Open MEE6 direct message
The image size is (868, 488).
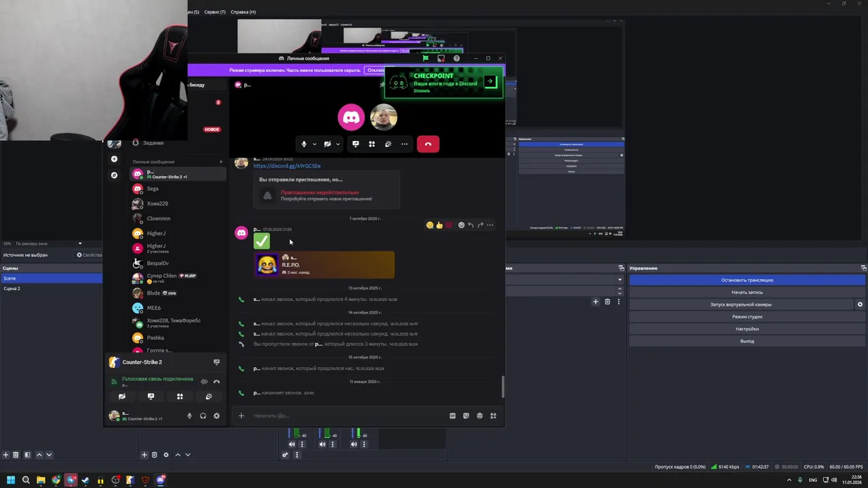pyautogui.click(x=178, y=308)
